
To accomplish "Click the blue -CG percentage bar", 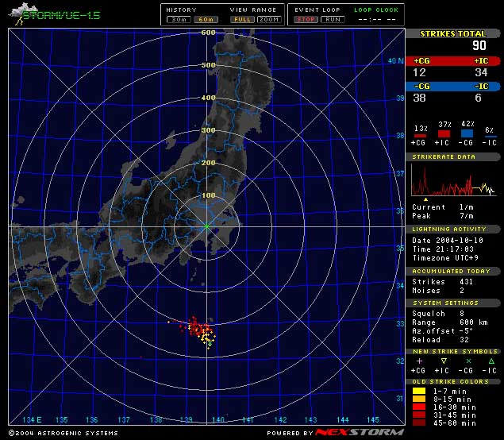I will (x=467, y=134).
